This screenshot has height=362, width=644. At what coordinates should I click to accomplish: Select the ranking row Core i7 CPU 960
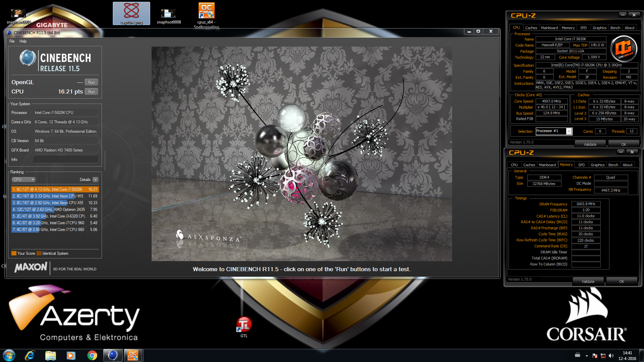coord(55,223)
